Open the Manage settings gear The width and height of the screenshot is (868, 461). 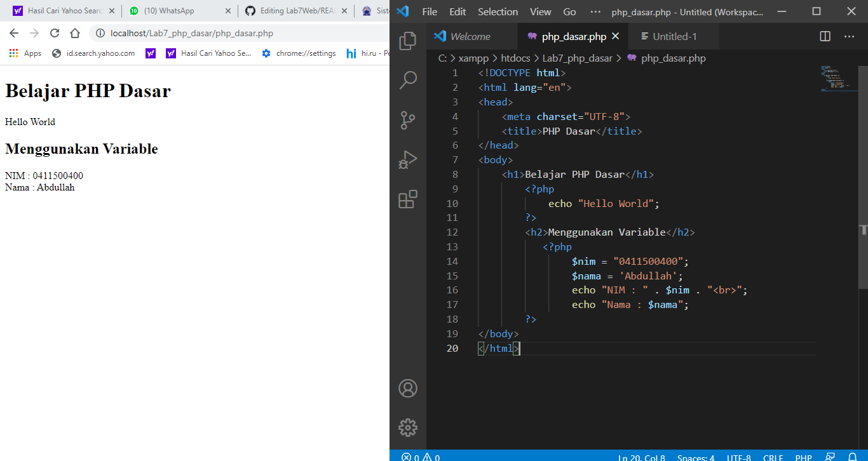click(x=407, y=427)
